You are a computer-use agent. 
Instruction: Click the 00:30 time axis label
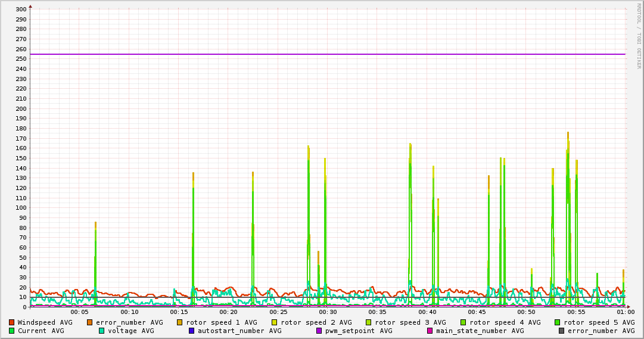click(x=328, y=312)
